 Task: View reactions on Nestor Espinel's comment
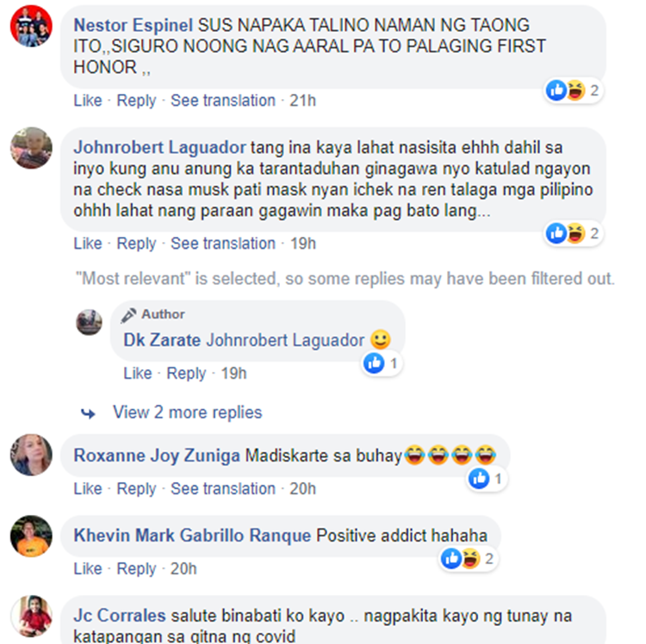(573, 90)
